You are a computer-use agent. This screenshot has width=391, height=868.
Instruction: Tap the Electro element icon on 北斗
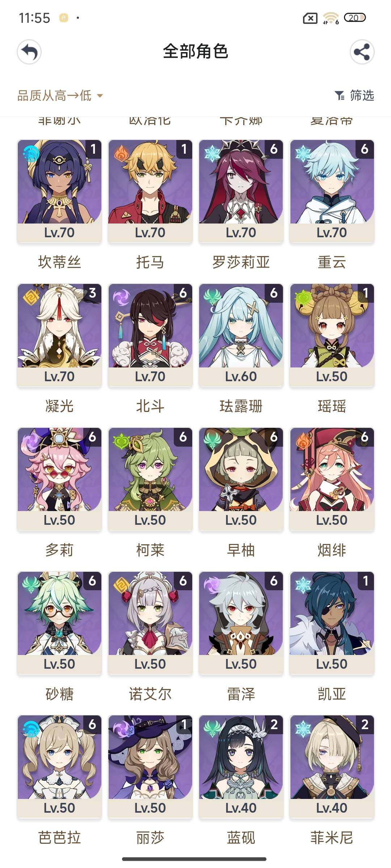tap(121, 298)
